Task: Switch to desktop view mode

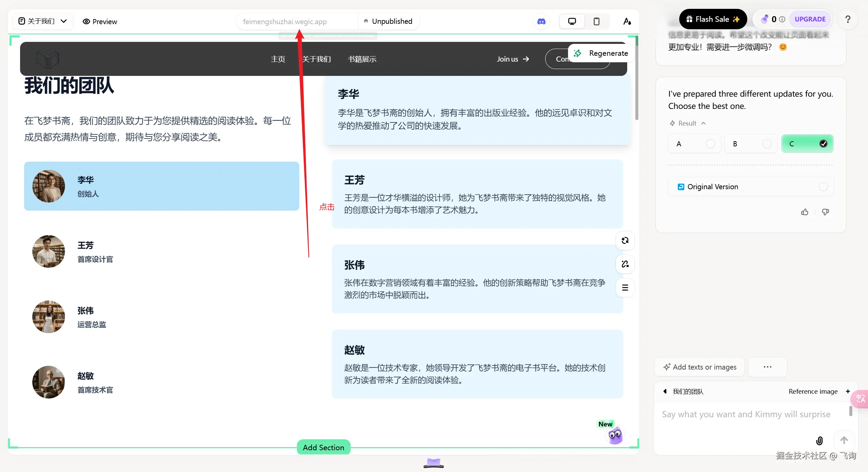Action: [572, 21]
